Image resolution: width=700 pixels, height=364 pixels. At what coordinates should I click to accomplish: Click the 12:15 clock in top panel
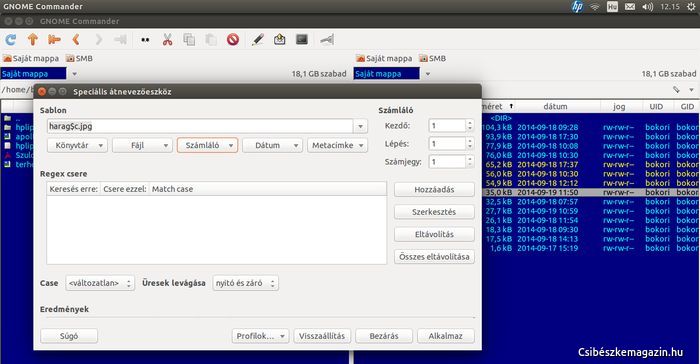coord(670,7)
